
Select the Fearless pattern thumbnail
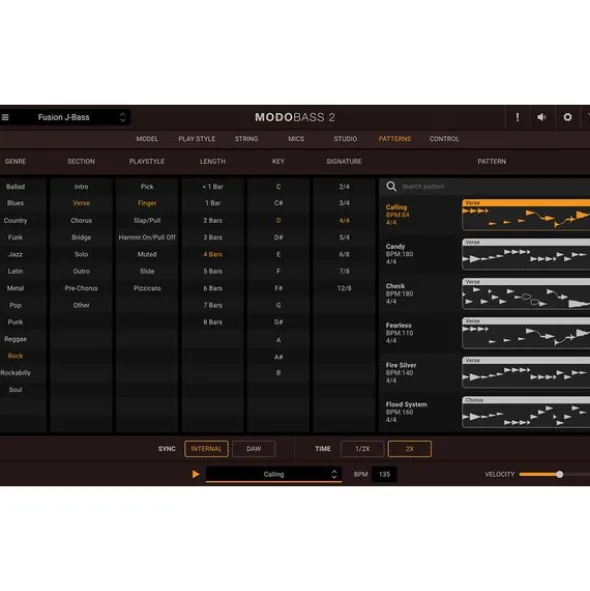526,333
